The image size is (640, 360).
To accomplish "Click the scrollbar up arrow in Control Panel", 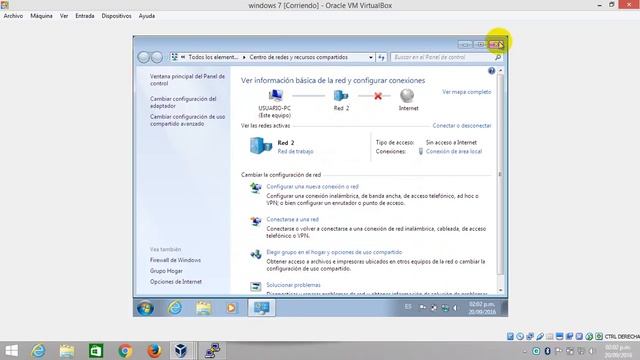I will 500,71.
